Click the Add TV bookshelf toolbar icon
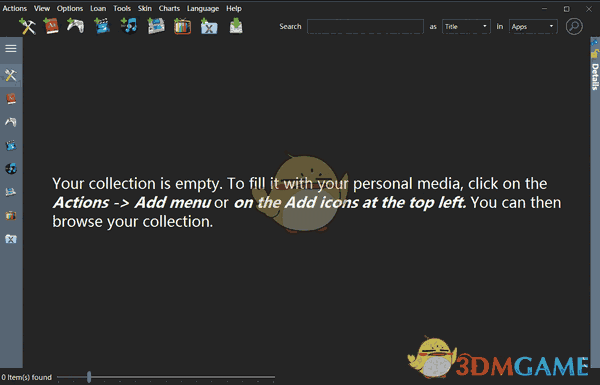 pyautogui.click(x=183, y=27)
